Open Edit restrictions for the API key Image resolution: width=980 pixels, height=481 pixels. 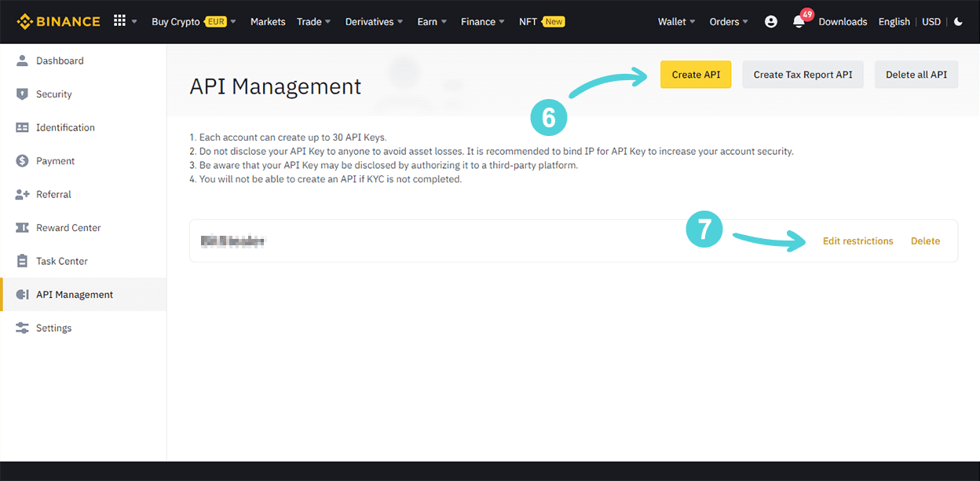pyautogui.click(x=858, y=240)
